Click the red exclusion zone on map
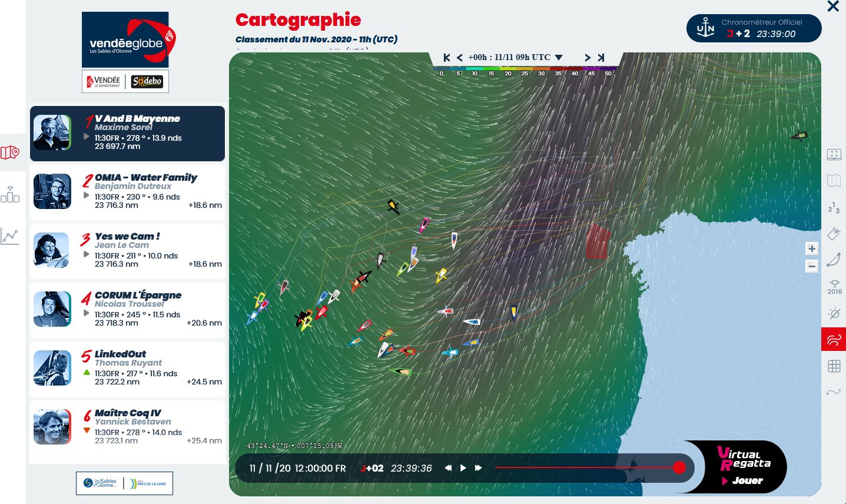The image size is (846, 504). tap(597, 241)
